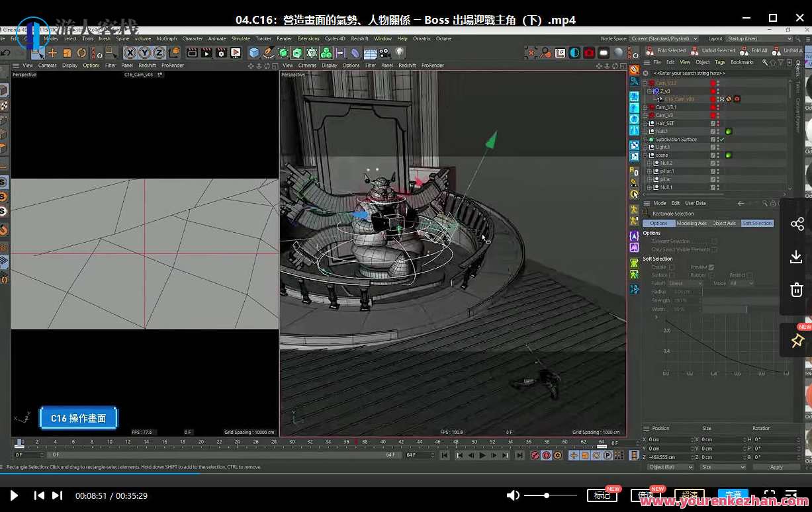Click the Light object bulb icon
Viewport: 812px width, 512px height.
pyautogui.click(x=400, y=52)
